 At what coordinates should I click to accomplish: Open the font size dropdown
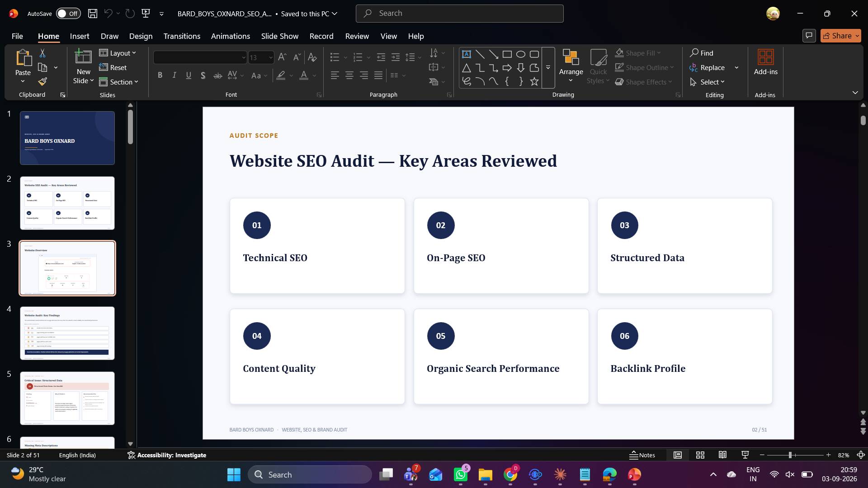click(271, 57)
